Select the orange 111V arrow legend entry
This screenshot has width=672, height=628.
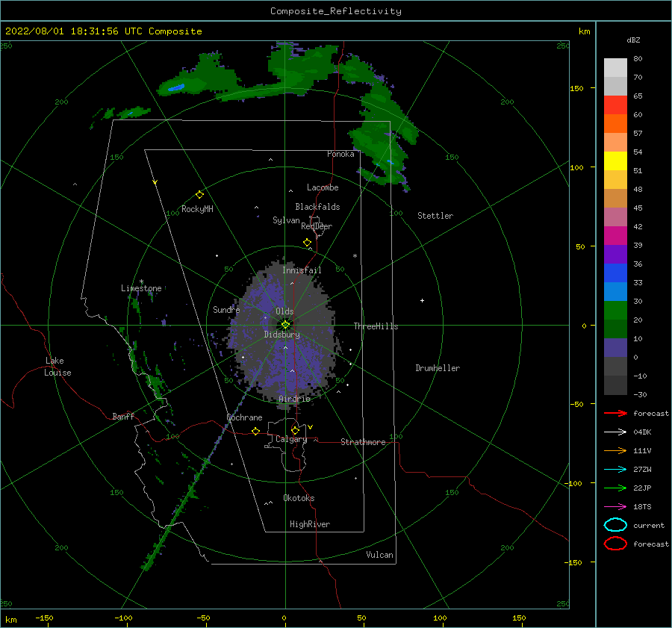pos(615,450)
